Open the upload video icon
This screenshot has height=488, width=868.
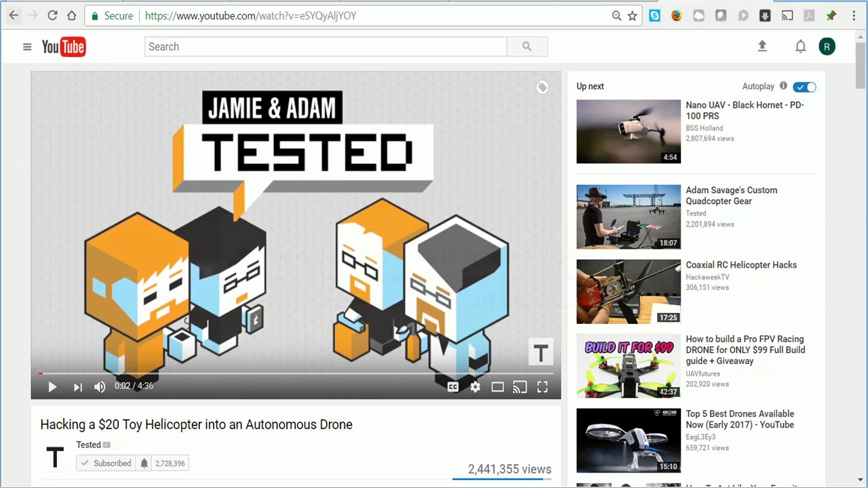(x=762, y=46)
